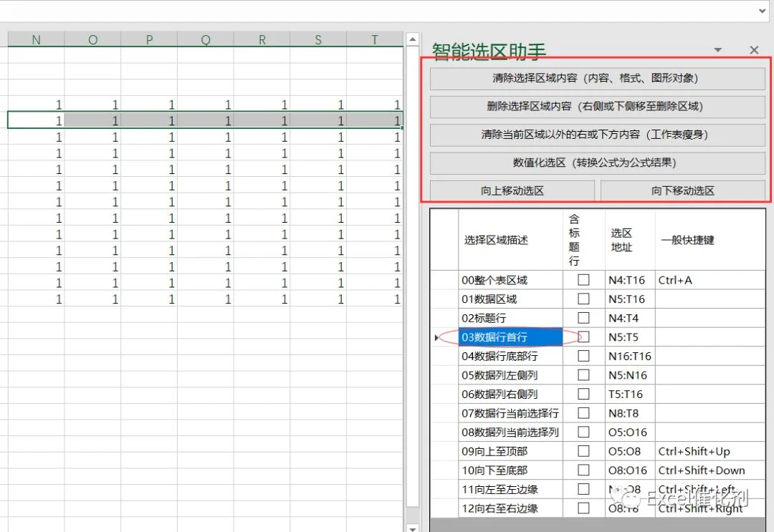Expand the formula bar chevron
The image size is (774, 532).
(762, 11)
